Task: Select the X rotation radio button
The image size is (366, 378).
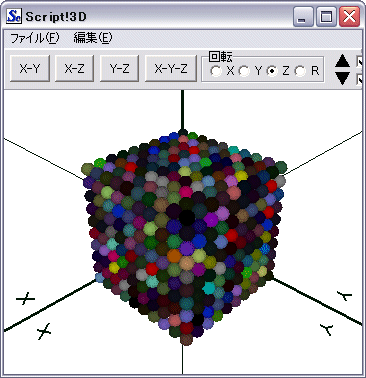Action: (x=216, y=71)
